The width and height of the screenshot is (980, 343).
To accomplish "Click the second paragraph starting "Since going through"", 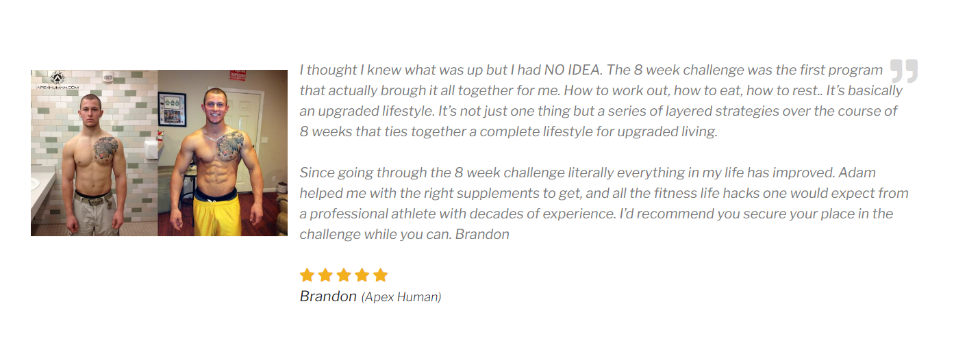I will (603, 203).
